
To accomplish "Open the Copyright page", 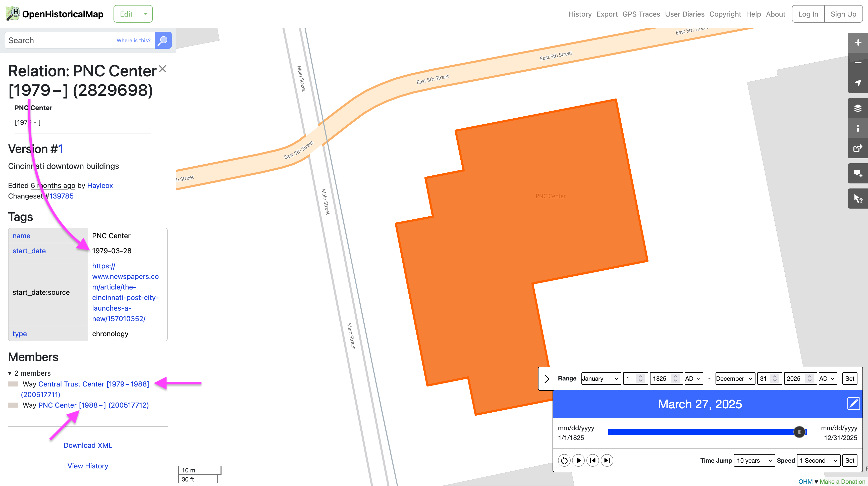I will [x=725, y=14].
